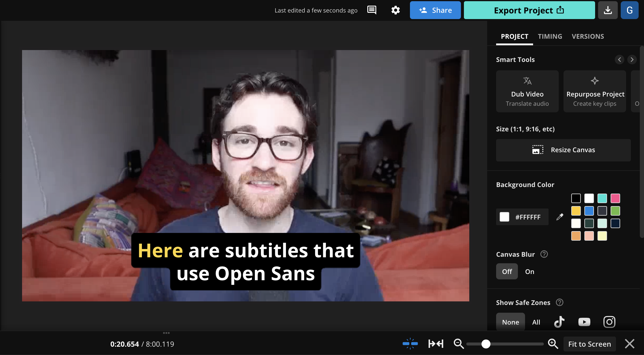Show Instagram safe zone
644x355 pixels.
point(609,322)
